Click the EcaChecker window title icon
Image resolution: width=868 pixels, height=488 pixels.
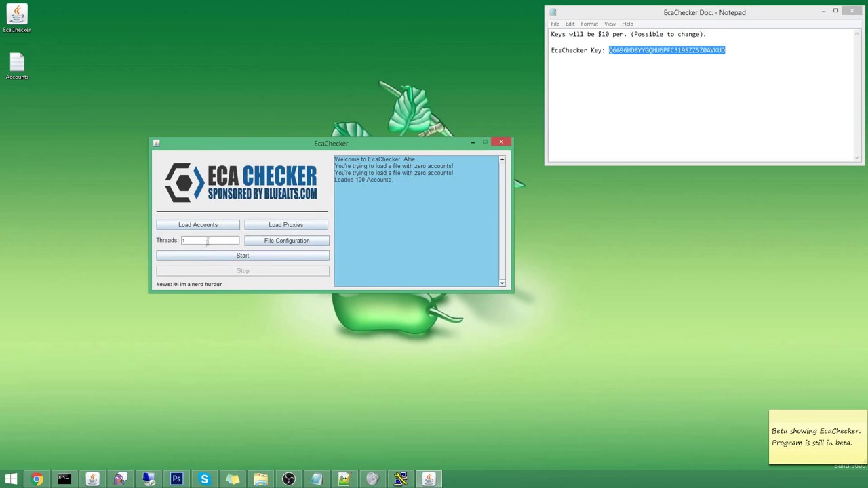(157, 143)
